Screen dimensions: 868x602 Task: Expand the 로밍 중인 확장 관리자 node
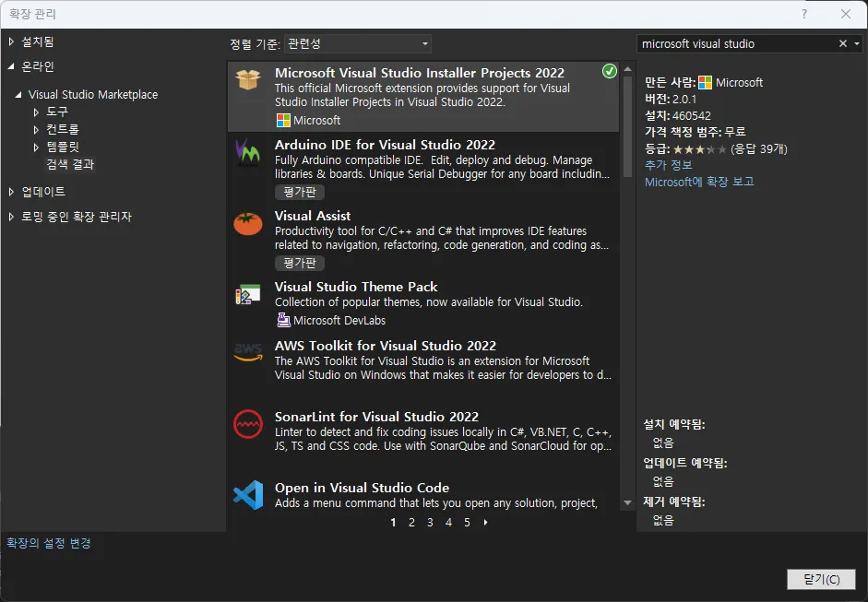click(x=11, y=217)
